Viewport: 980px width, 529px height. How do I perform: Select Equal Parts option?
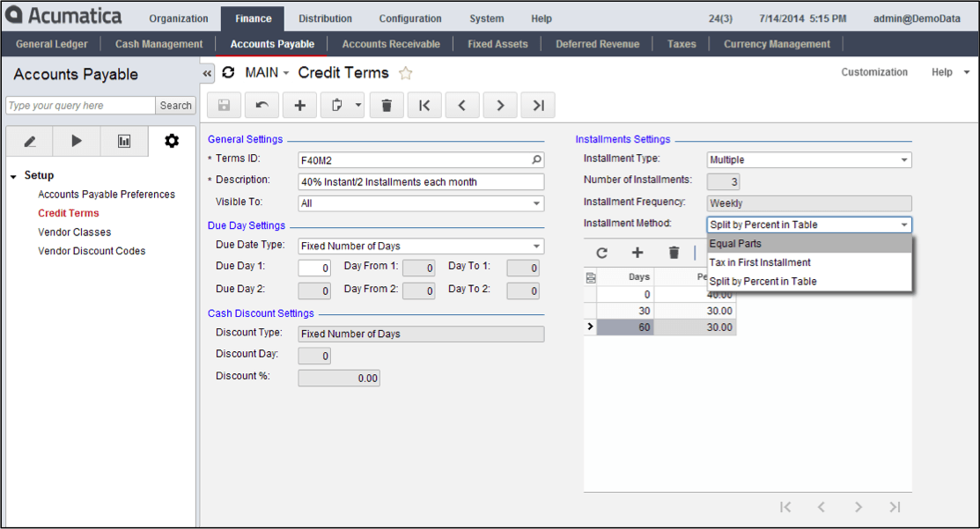coord(809,244)
